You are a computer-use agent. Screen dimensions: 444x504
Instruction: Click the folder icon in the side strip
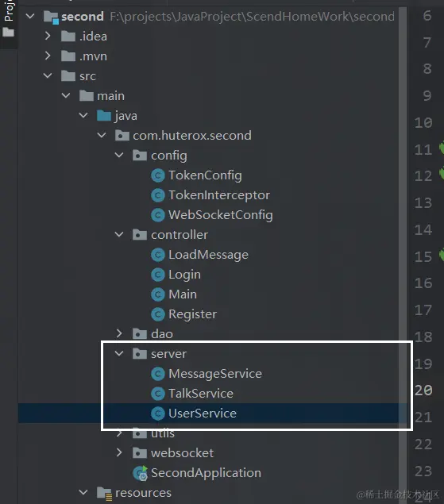[x=8, y=32]
